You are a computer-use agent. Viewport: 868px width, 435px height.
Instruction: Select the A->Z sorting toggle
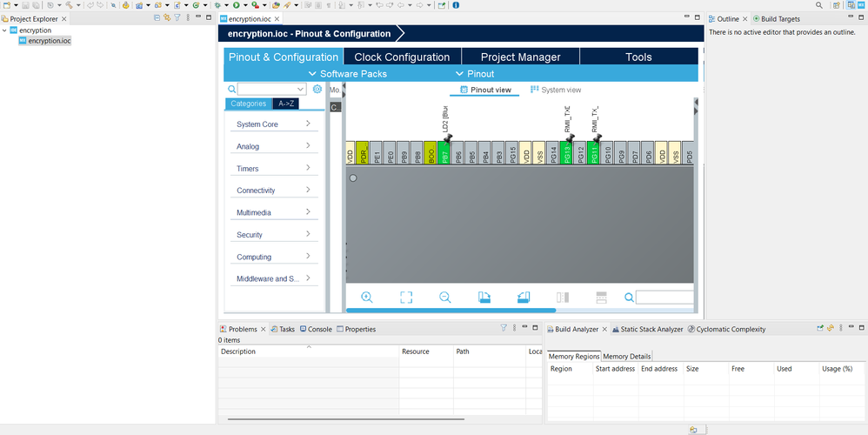(x=286, y=104)
